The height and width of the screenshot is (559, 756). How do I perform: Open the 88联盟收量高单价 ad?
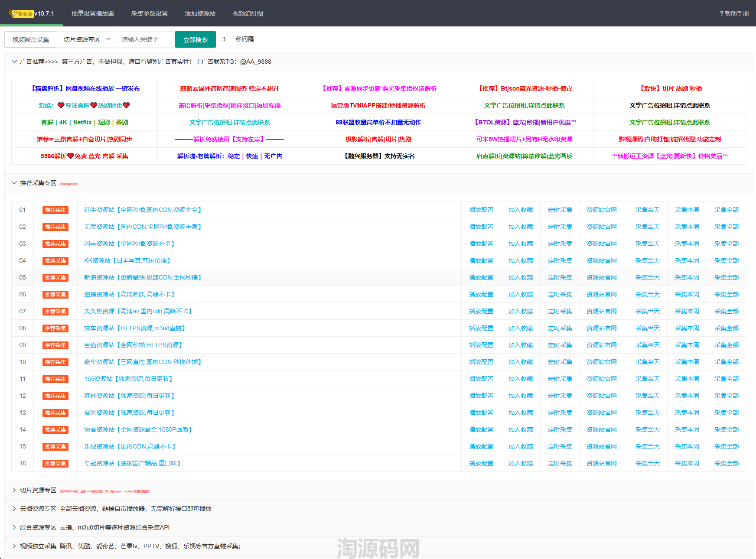(x=378, y=122)
